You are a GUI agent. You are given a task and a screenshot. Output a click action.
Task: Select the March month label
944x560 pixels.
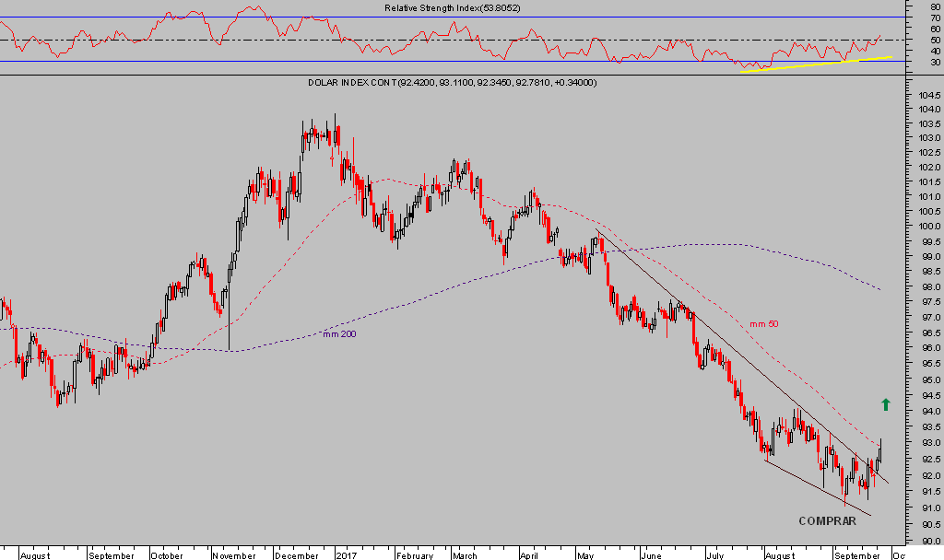[x=465, y=555]
